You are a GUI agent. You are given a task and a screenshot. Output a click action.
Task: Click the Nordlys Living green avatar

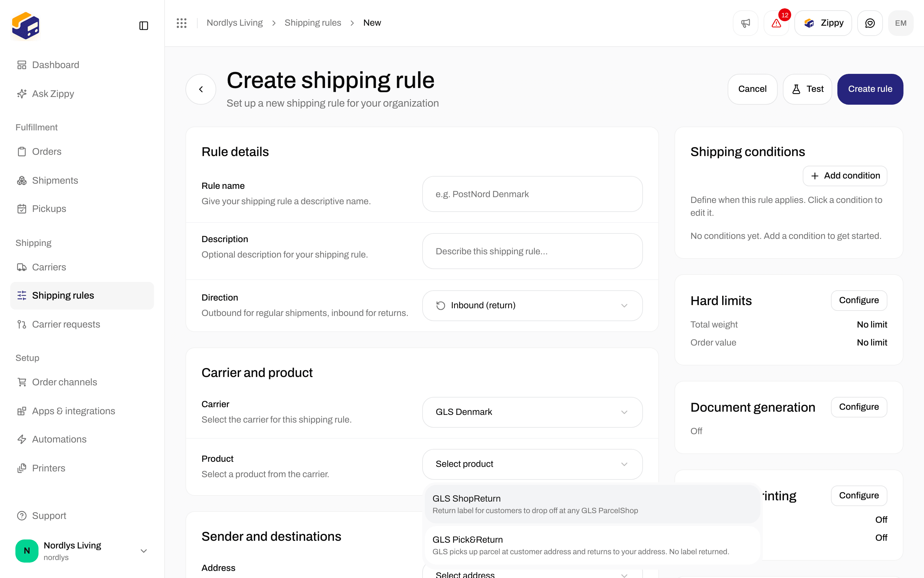point(27,551)
